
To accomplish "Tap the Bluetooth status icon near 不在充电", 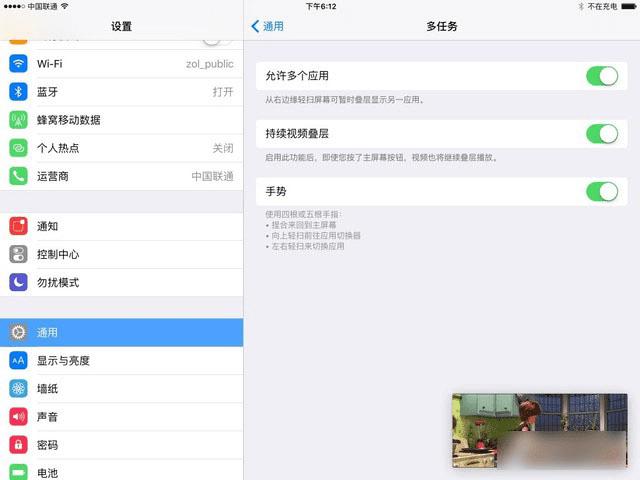I will click(581, 7).
